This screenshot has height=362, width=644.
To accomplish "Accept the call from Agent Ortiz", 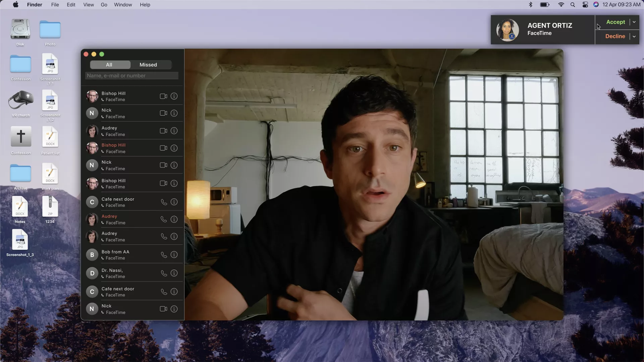I will tap(615, 22).
